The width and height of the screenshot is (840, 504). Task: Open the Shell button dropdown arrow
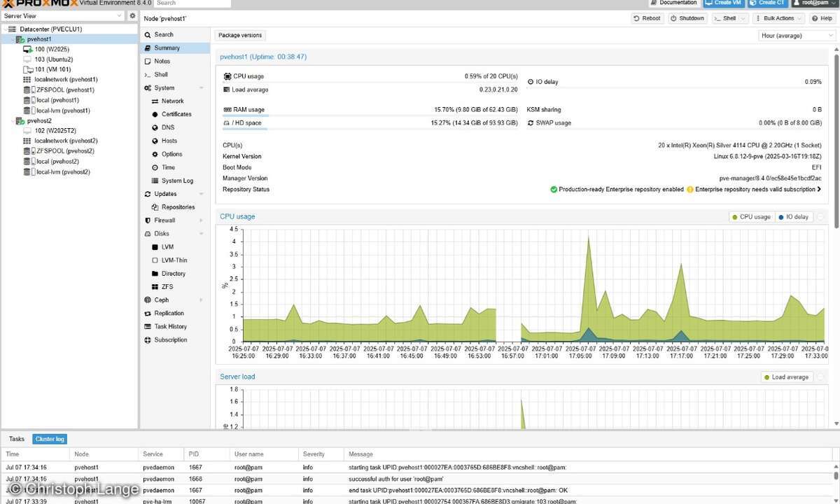742,18
